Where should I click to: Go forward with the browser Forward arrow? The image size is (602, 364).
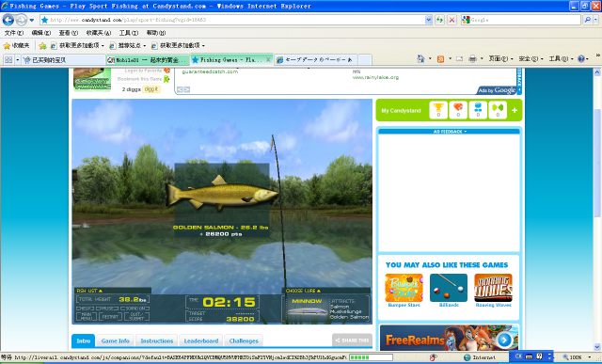click(x=21, y=20)
